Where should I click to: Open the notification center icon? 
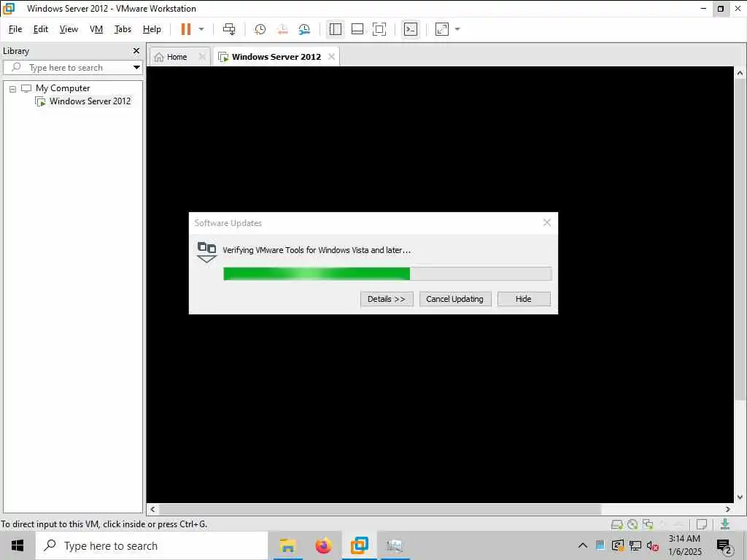(x=724, y=547)
